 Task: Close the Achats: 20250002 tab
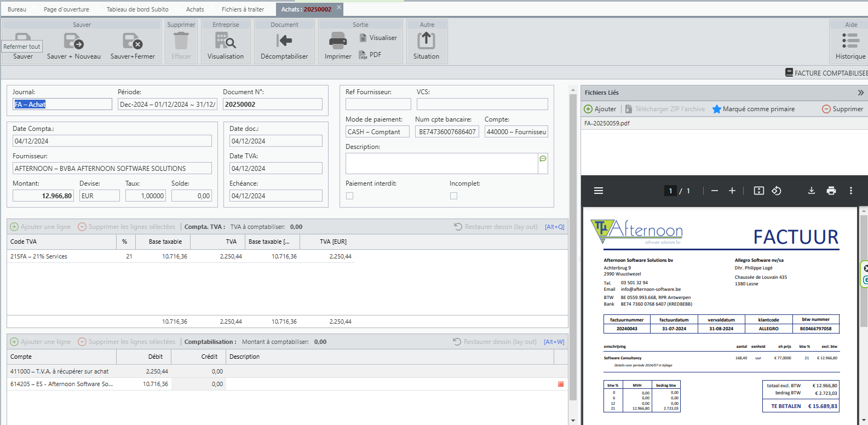click(x=339, y=7)
